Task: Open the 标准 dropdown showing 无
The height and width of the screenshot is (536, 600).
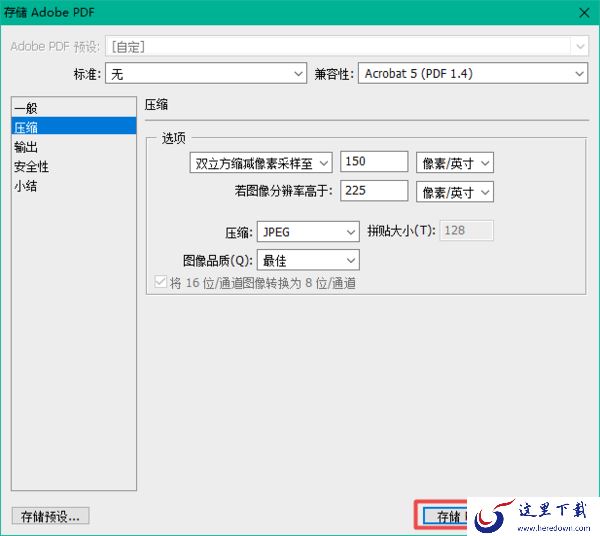Action: pos(206,73)
